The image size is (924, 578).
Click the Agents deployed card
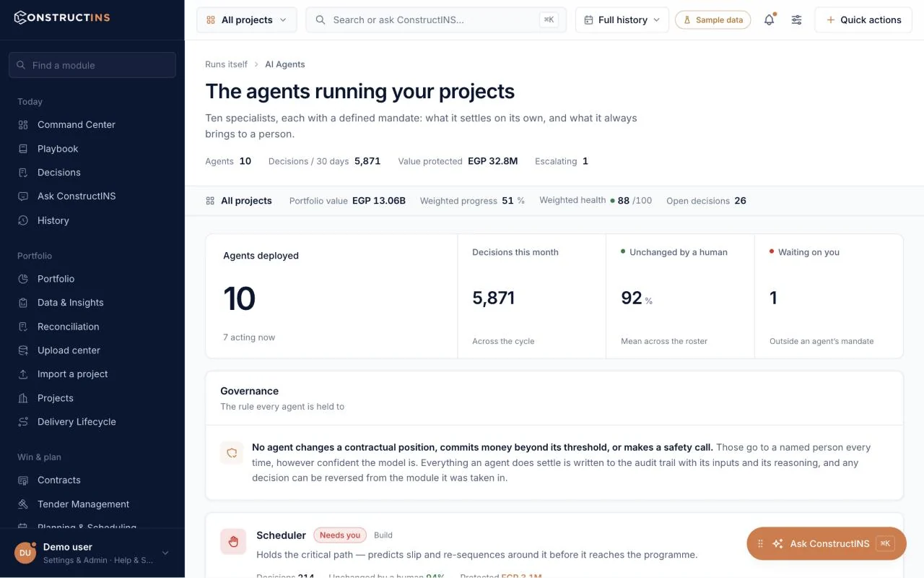[332, 296]
